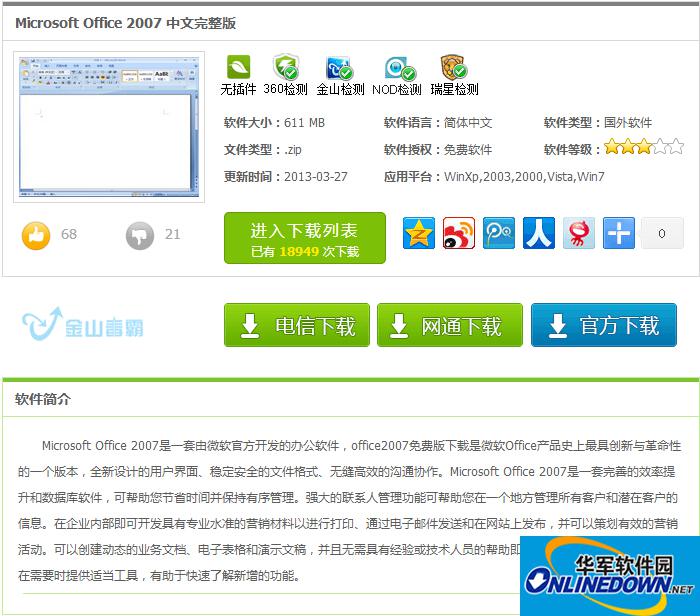Click the 金山检测 badge icon
The width and height of the screenshot is (700, 616).
[339, 68]
